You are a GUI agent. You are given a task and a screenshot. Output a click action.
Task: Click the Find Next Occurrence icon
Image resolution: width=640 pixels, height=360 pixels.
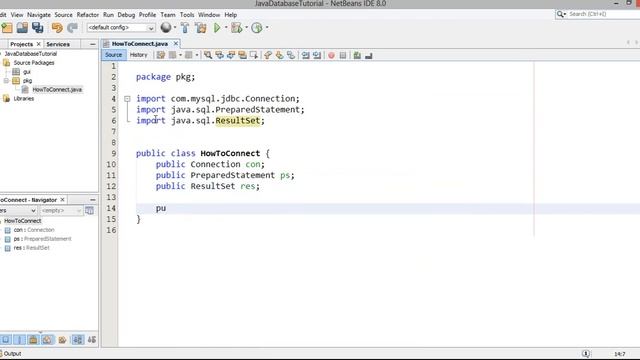pyautogui.click(x=231, y=55)
